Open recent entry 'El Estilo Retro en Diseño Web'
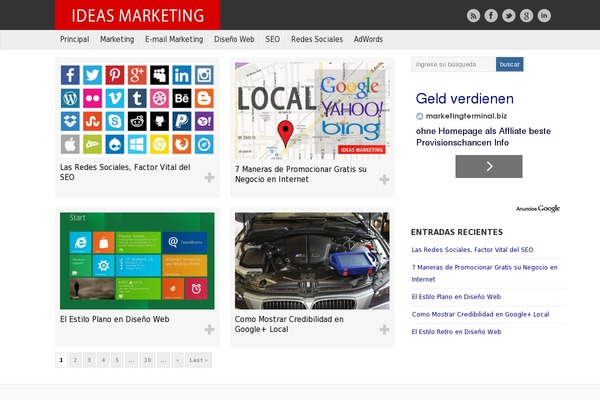600x400 pixels. click(457, 332)
